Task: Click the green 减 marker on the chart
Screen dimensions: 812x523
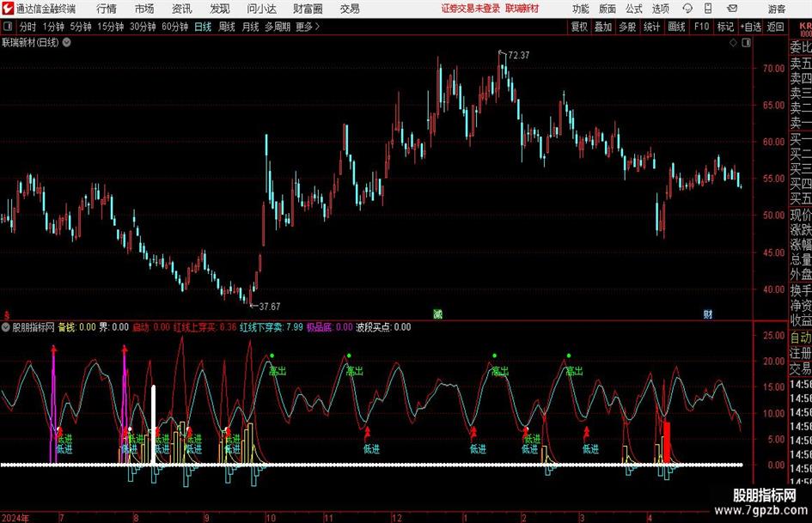Action: [437, 313]
